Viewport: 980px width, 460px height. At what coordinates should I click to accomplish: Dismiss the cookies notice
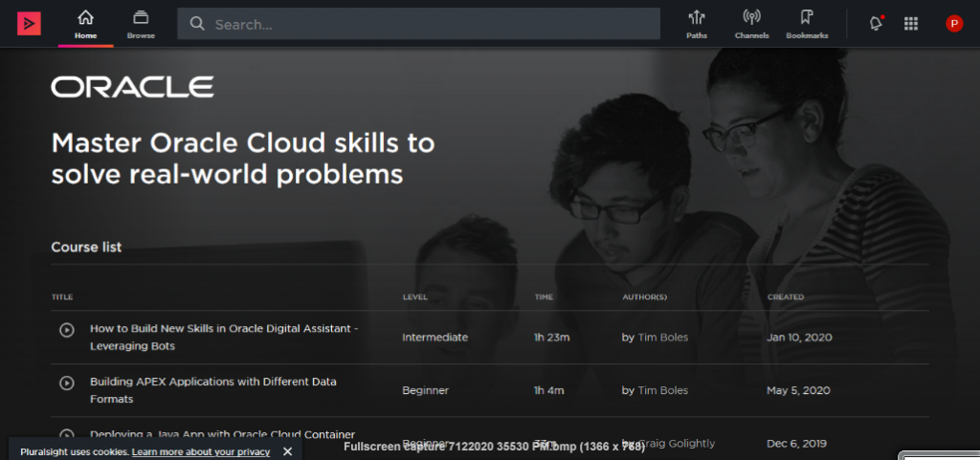[x=287, y=451]
